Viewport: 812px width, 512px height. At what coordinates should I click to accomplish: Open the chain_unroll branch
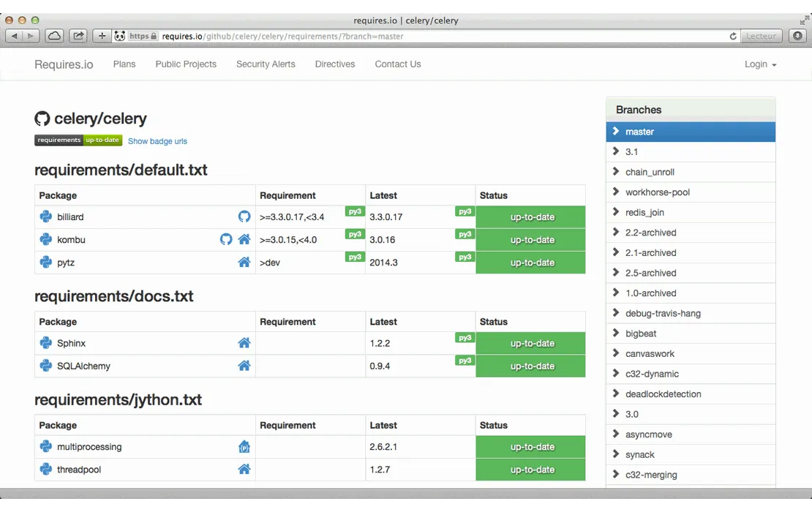pos(691,172)
